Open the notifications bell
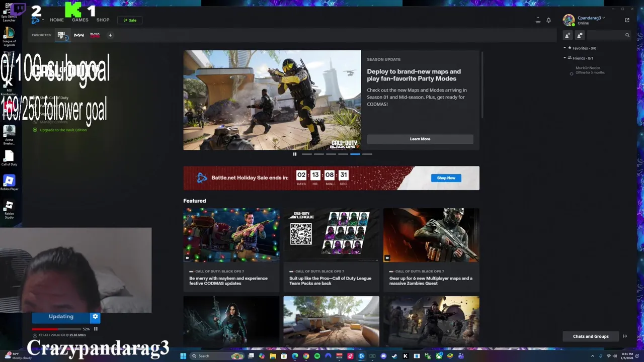The height and width of the screenshot is (362, 644). 548,20
